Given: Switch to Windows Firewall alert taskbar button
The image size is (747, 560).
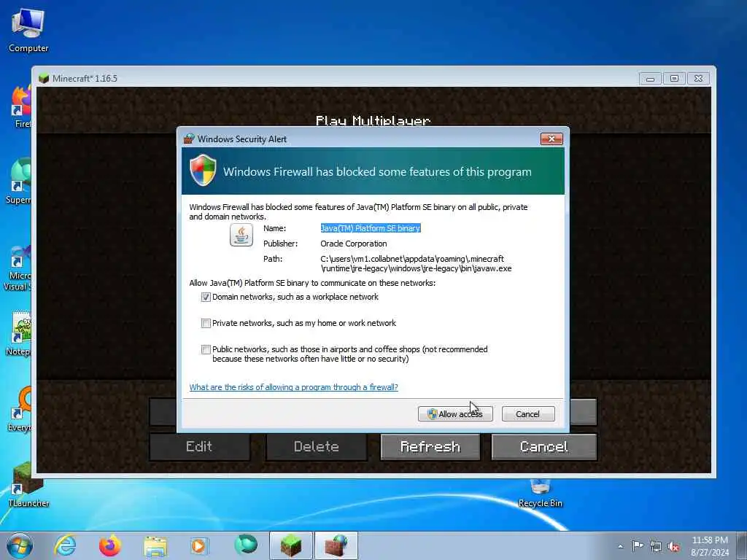Looking at the screenshot, I should tap(336, 545).
